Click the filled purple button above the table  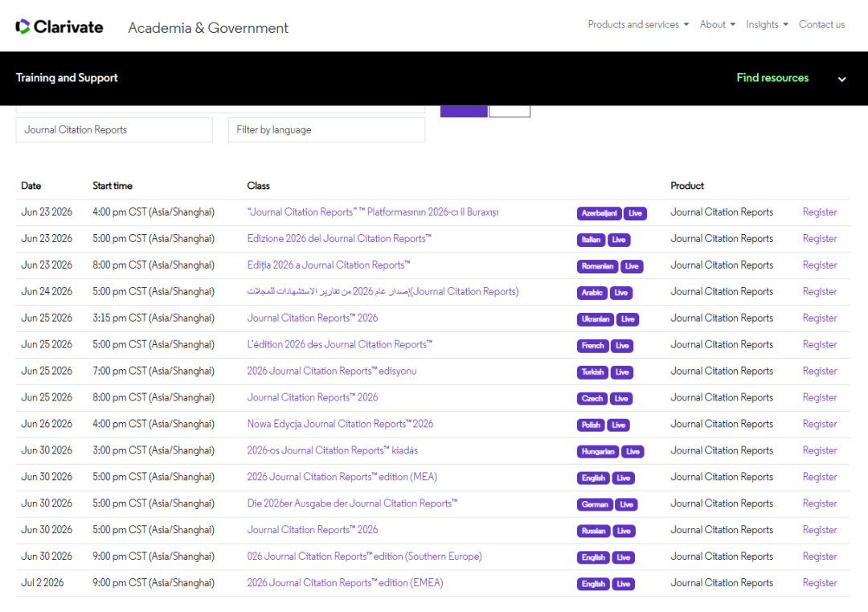(464, 111)
